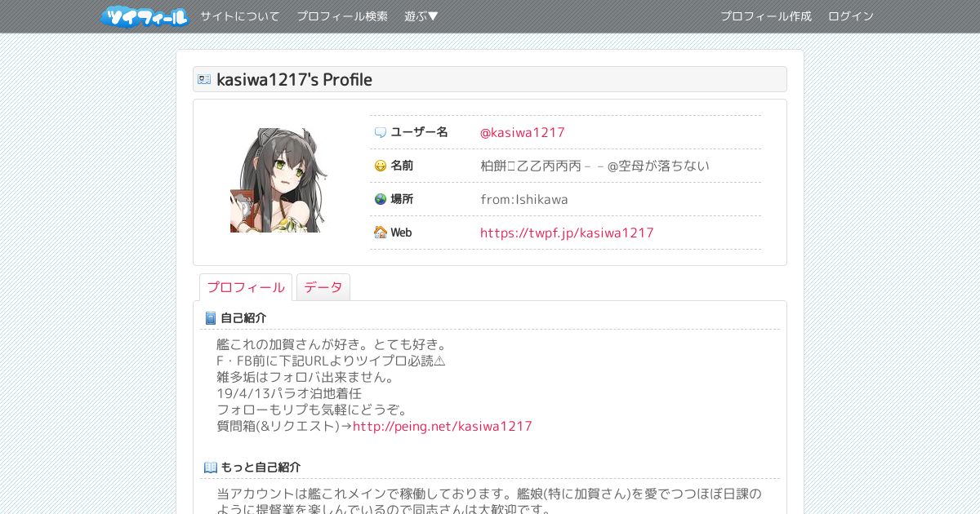Open the @kasiwa1217 username link

coord(523,132)
